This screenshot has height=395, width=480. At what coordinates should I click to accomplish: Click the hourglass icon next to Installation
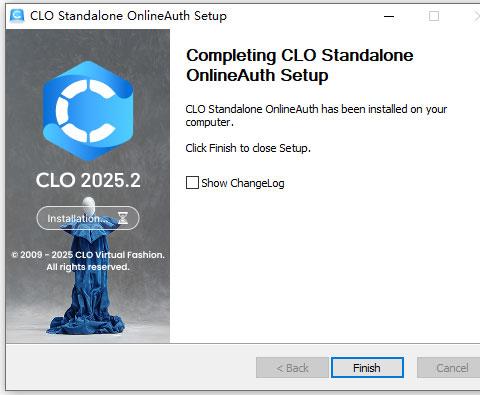pyautogui.click(x=123, y=218)
